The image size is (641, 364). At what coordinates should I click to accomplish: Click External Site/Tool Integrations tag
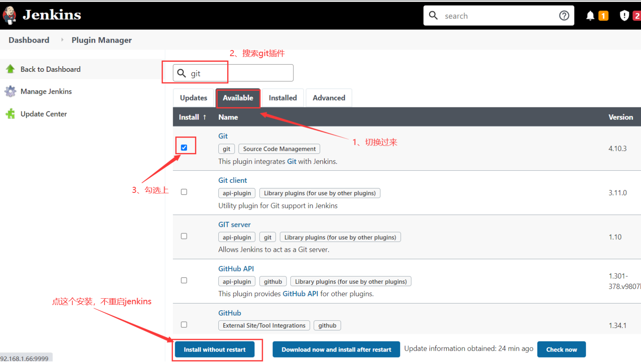(x=264, y=326)
